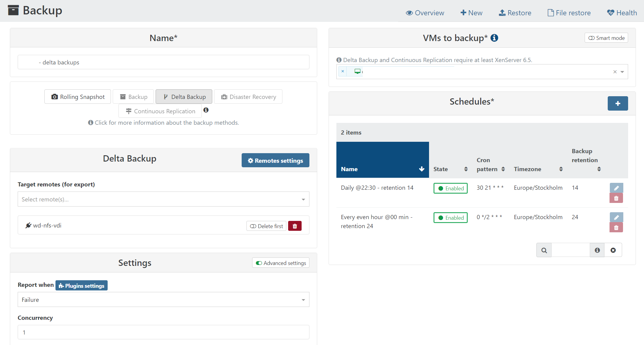This screenshot has height=345, width=644.
Task: Select Continuous Replication mode
Action: (160, 111)
